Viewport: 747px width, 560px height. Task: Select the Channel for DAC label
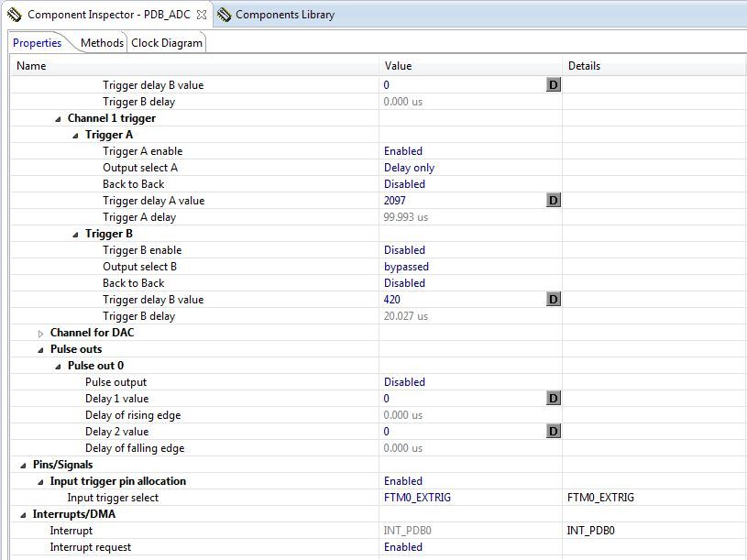(92, 333)
